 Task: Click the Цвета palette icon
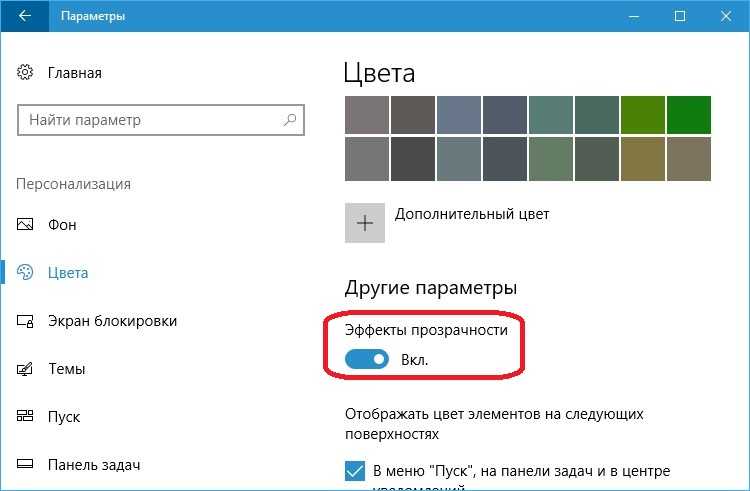25,272
